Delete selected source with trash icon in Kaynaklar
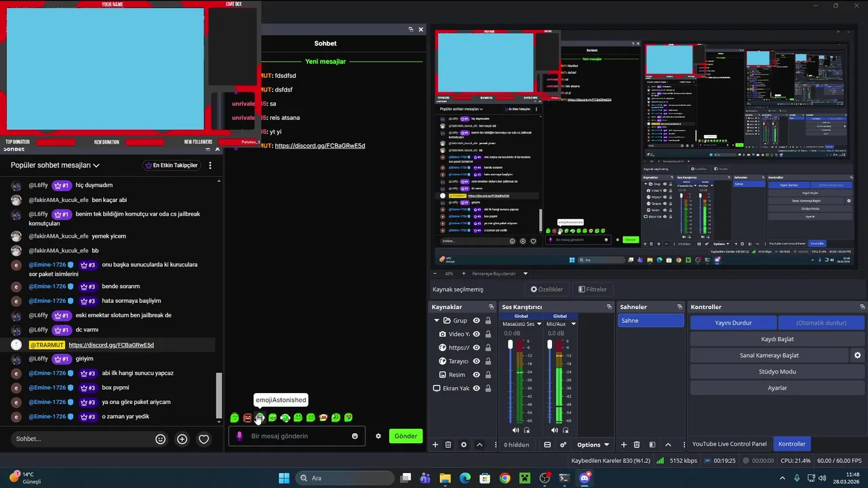 448,445
